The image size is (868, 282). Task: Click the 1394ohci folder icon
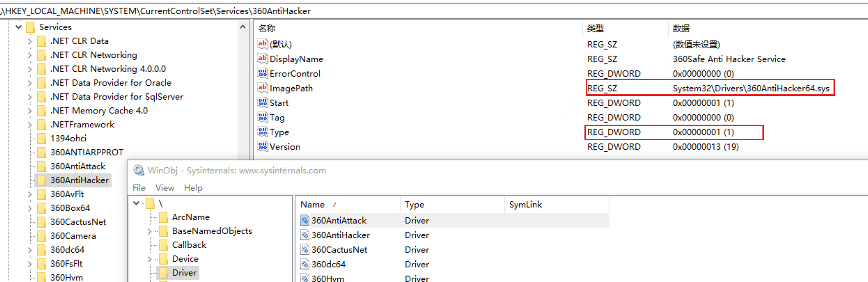coord(41,138)
